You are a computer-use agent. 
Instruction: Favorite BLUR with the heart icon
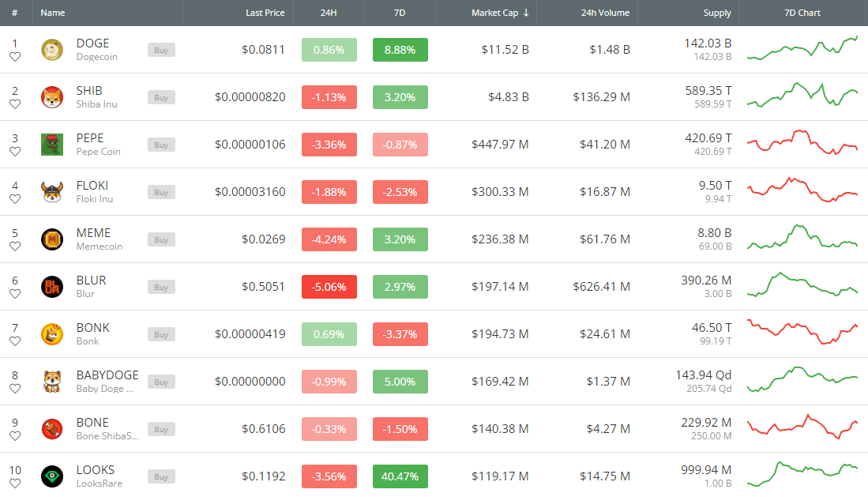pyautogui.click(x=15, y=294)
